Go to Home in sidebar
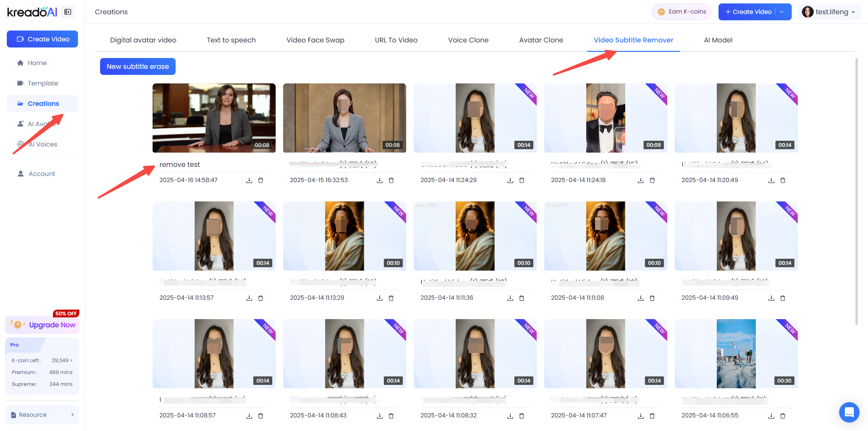The width and height of the screenshot is (868, 431). (37, 63)
